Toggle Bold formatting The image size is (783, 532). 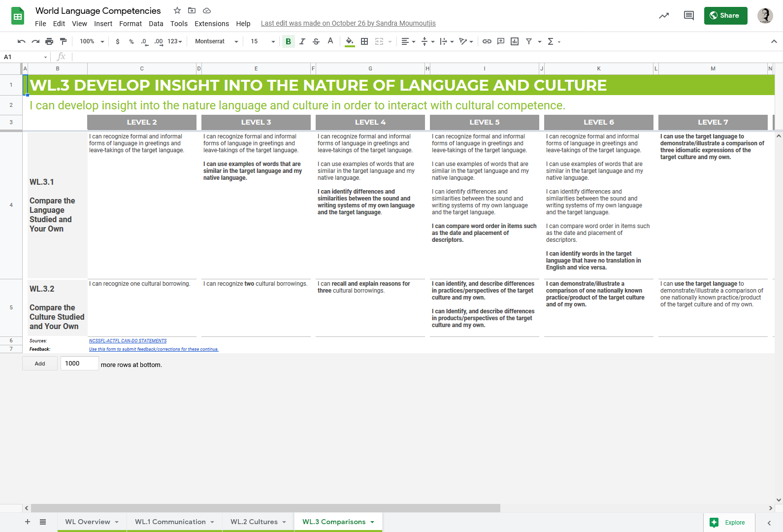(x=288, y=41)
